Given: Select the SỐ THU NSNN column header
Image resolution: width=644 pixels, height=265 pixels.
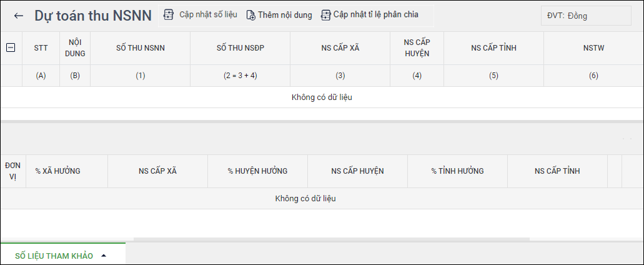Looking at the screenshot, I should [x=141, y=48].
